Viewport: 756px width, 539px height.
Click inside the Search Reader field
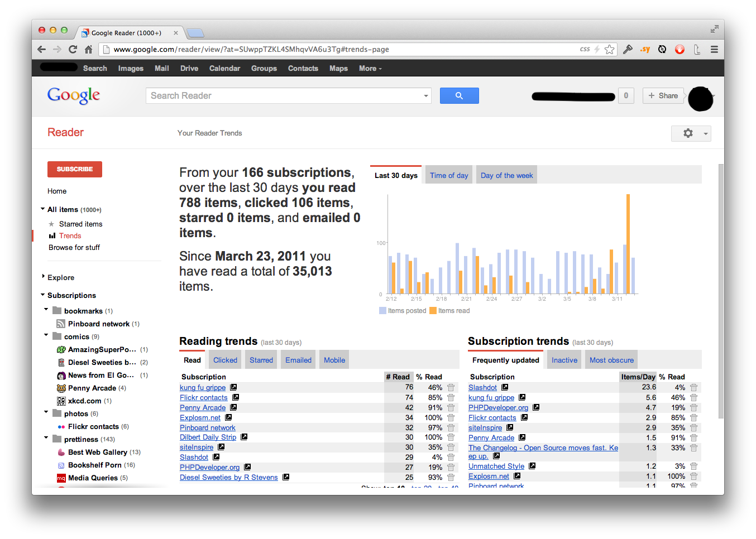(251, 95)
